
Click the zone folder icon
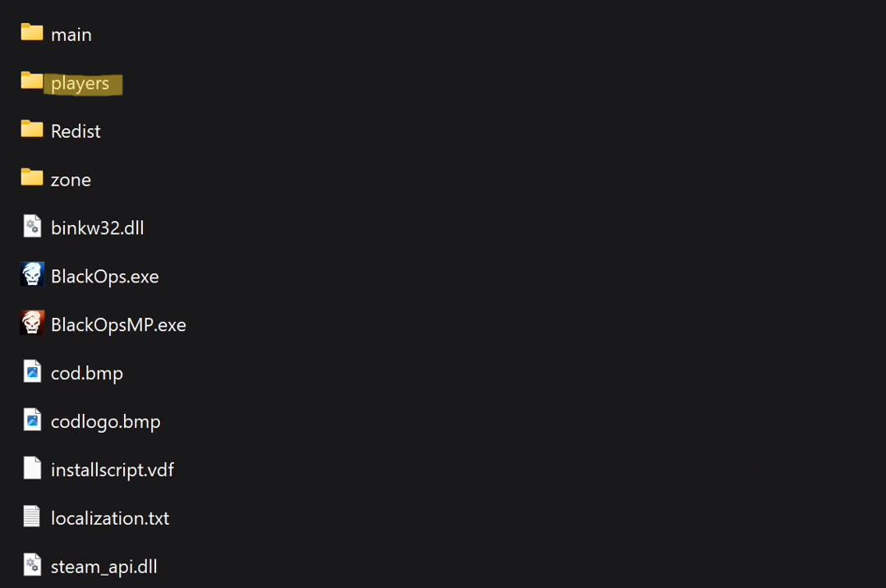(32, 177)
